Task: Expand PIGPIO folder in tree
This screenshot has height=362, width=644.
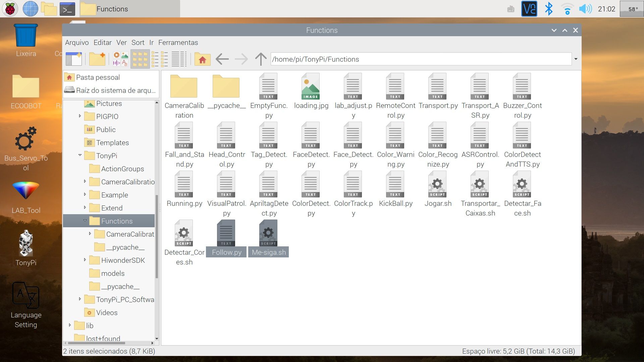Action: (80, 116)
